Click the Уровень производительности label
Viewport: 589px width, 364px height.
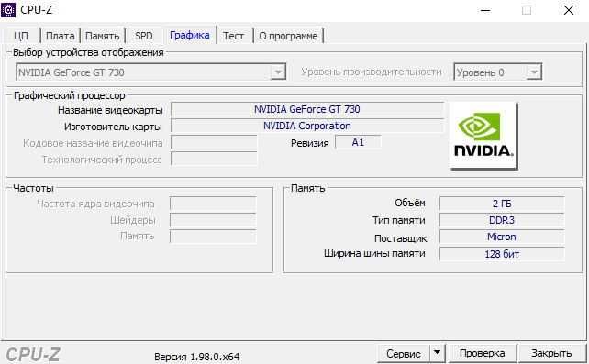pyautogui.click(x=372, y=72)
